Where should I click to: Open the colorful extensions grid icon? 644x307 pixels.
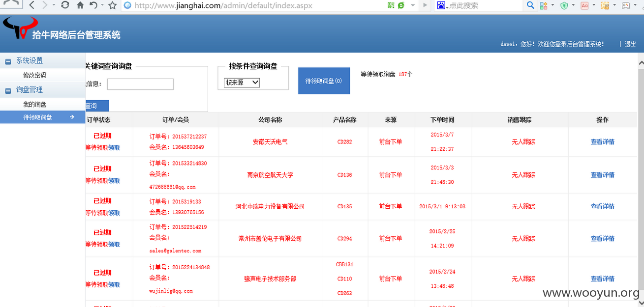(x=544, y=5)
